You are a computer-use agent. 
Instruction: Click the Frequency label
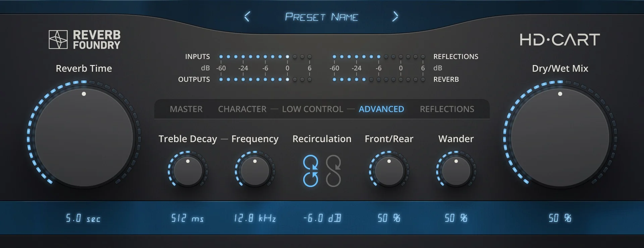pyautogui.click(x=255, y=139)
